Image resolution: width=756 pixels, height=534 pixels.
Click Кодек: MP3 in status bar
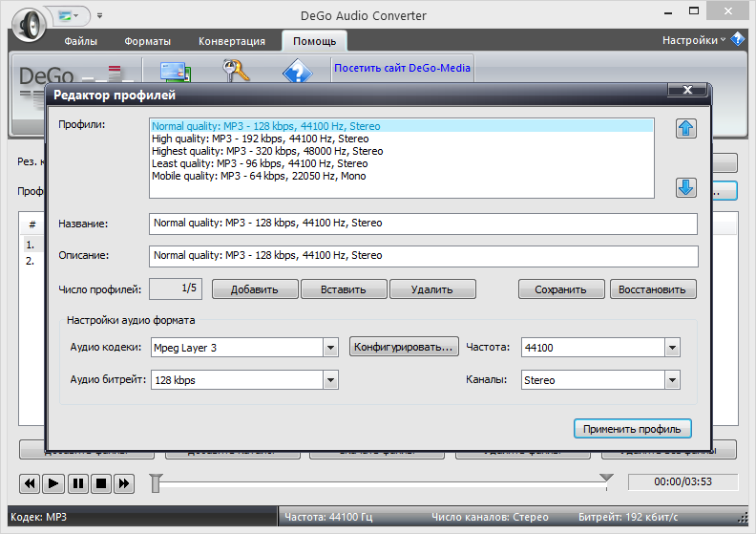(x=38, y=517)
